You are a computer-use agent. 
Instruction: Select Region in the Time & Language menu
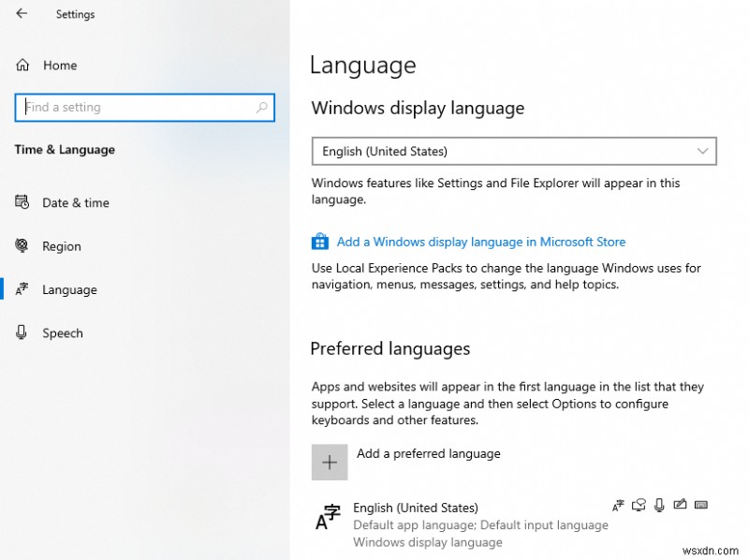coord(62,246)
